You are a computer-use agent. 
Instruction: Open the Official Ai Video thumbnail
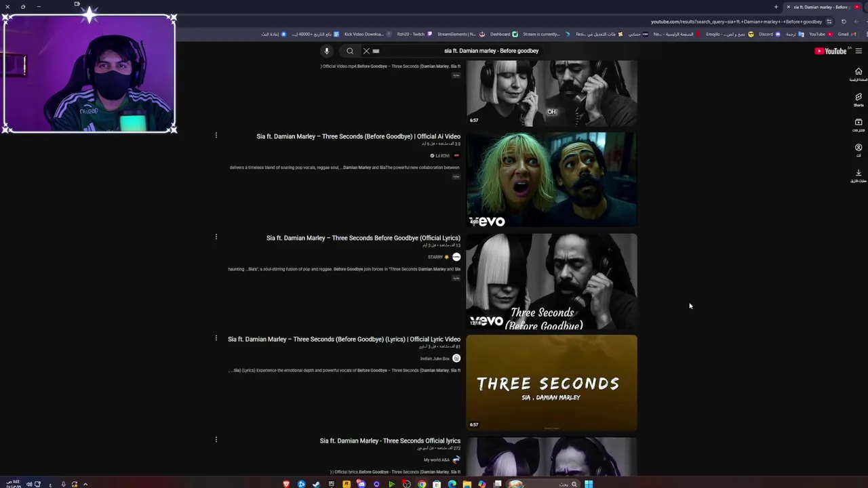pos(551,180)
